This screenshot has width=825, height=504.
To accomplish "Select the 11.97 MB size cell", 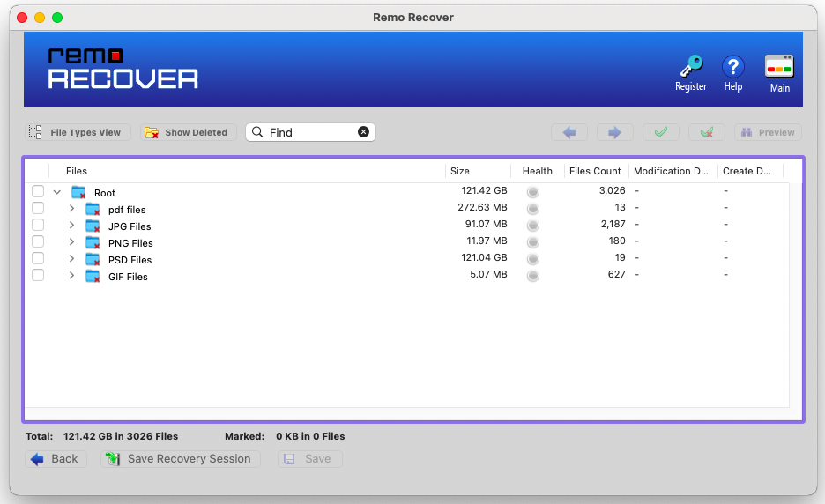I will (487, 241).
